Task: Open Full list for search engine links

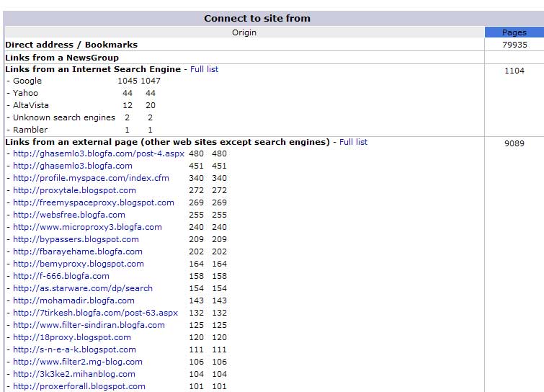Action: pyautogui.click(x=204, y=69)
